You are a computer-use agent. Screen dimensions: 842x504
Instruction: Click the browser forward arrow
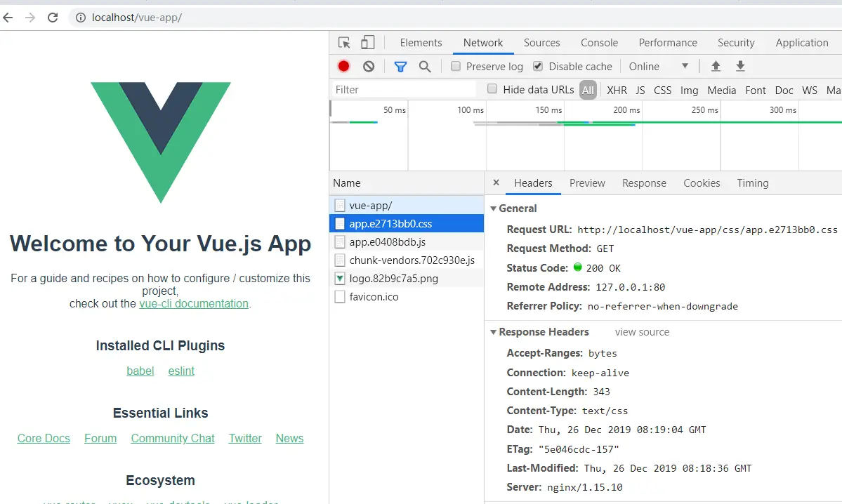point(30,18)
